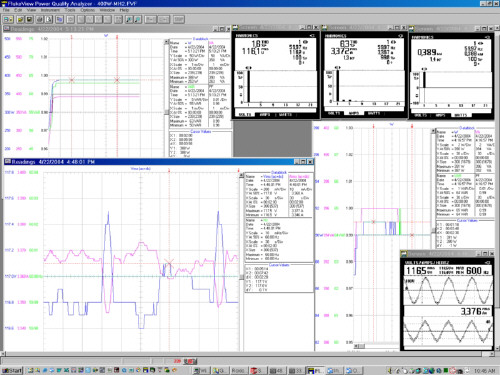500x375 pixels.
Task: Open the Options menu
Action: coord(88,10)
